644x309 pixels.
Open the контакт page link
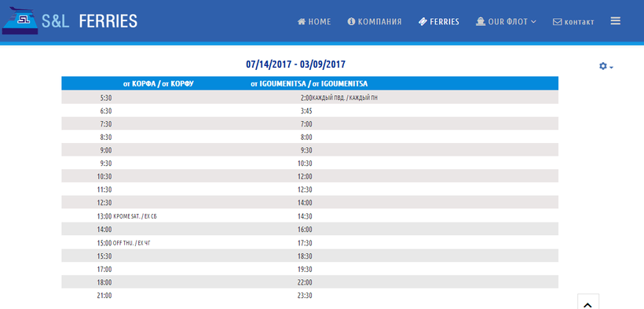(573, 22)
